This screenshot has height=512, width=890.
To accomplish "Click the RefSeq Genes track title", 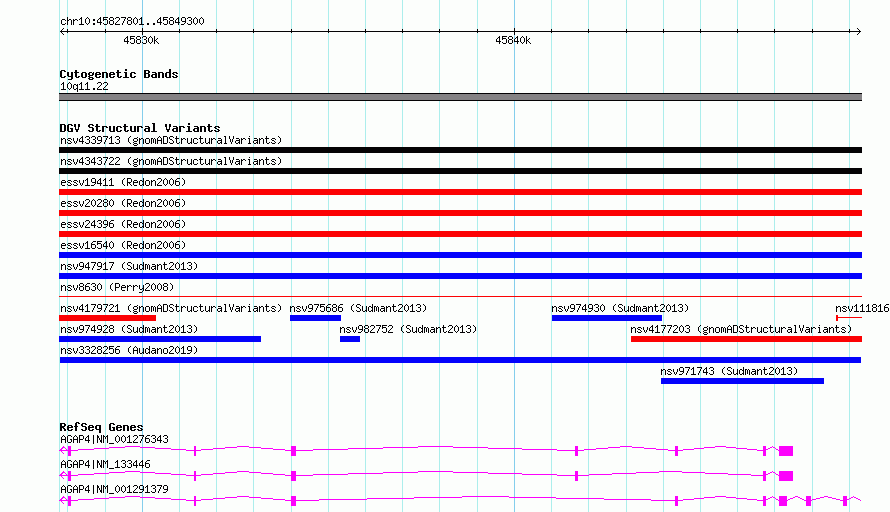I will (101, 427).
